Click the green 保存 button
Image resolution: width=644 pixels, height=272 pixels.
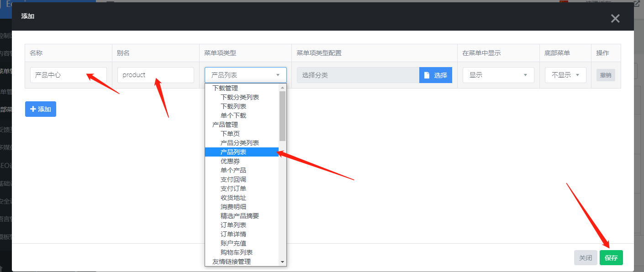tap(611, 258)
